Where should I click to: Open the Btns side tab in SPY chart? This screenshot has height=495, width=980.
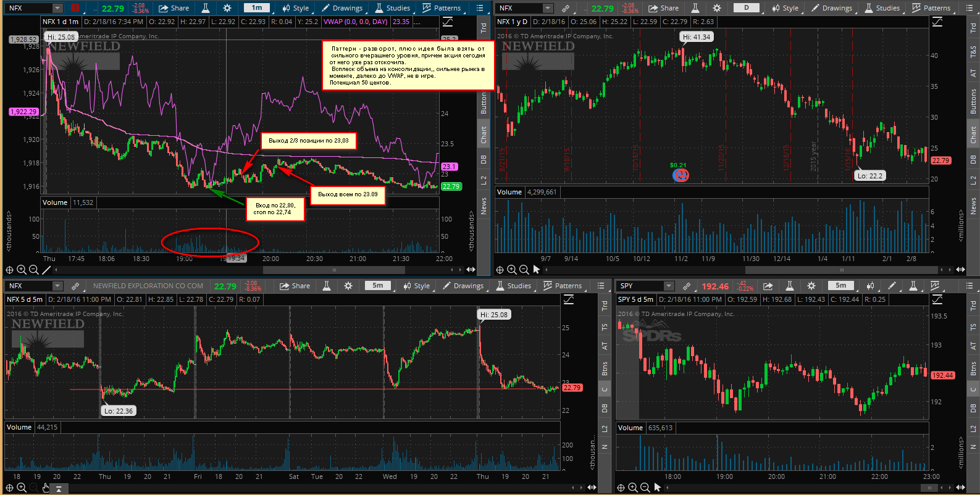tap(973, 369)
